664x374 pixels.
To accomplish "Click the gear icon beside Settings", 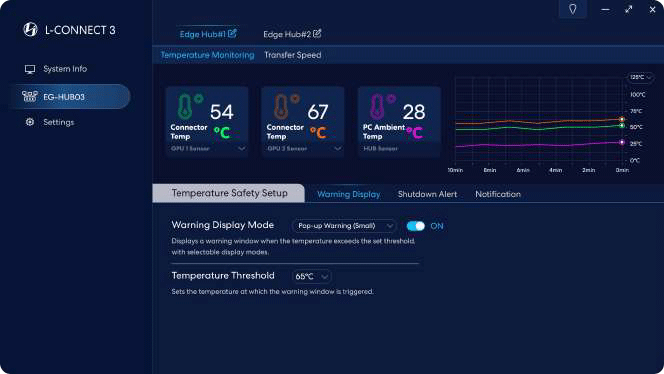I will coord(30,122).
